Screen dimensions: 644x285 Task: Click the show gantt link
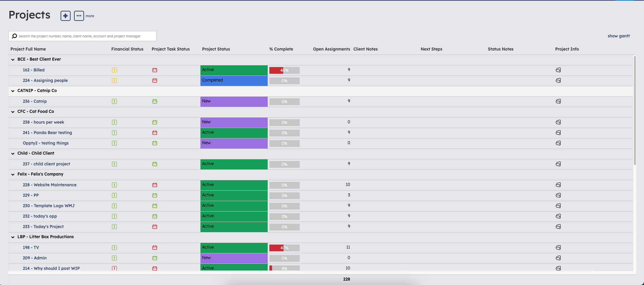point(618,36)
